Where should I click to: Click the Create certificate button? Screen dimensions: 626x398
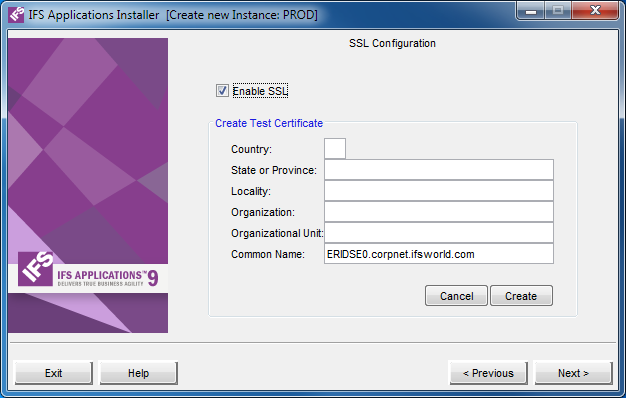tap(521, 296)
